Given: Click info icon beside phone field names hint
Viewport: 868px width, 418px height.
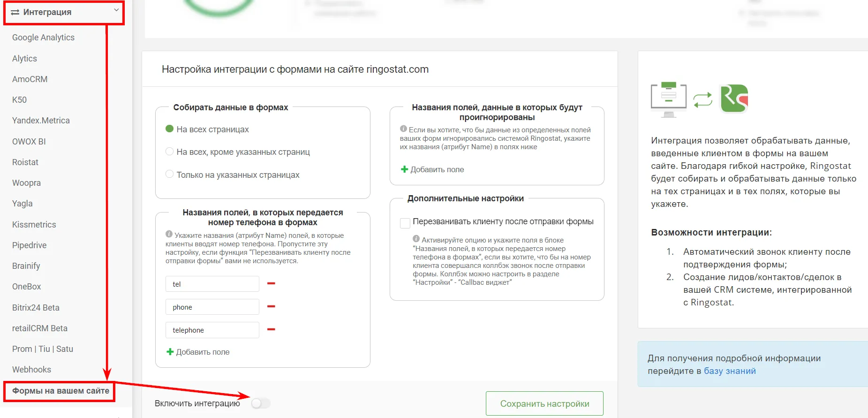Looking at the screenshot, I should coord(169,234).
